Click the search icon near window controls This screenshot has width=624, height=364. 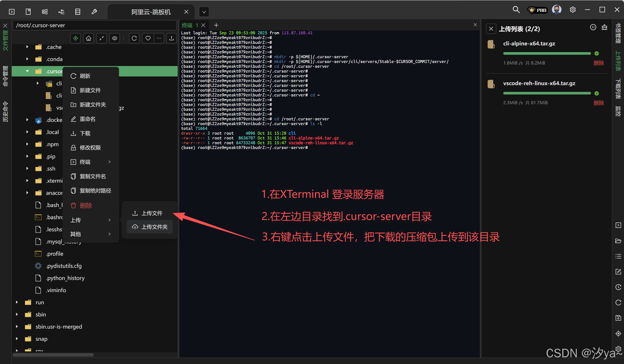516,9
